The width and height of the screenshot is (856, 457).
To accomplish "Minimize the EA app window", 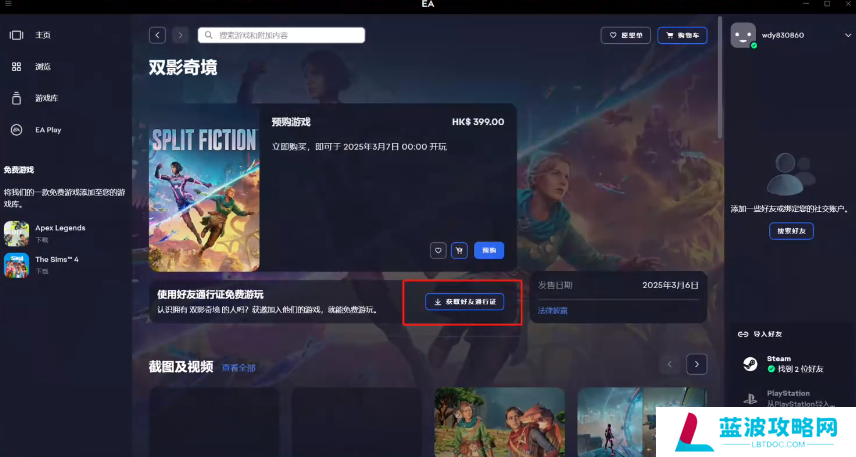I will tap(806, 4).
